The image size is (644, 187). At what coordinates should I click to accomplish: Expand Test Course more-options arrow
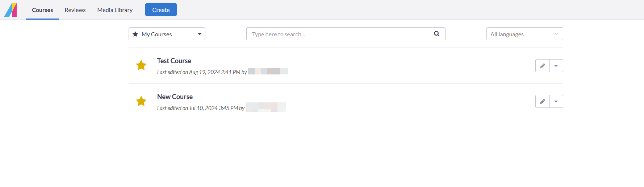556,66
